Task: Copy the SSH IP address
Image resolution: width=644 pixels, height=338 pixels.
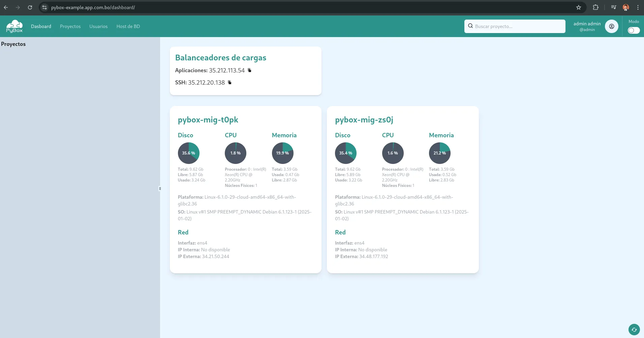Action: tap(230, 82)
